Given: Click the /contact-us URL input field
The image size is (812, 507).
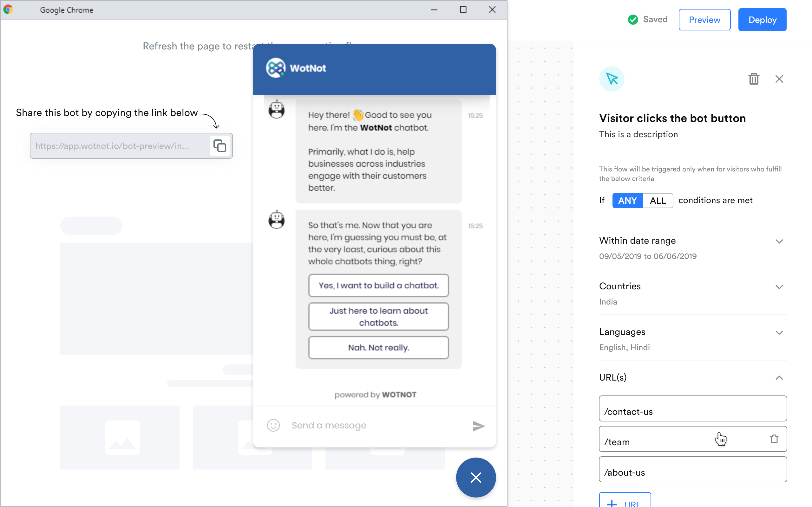Looking at the screenshot, I should (692, 408).
